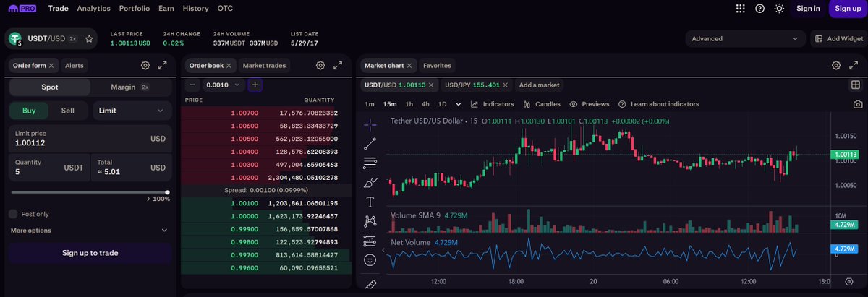Open Learn about indicators link

click(658, 104)
